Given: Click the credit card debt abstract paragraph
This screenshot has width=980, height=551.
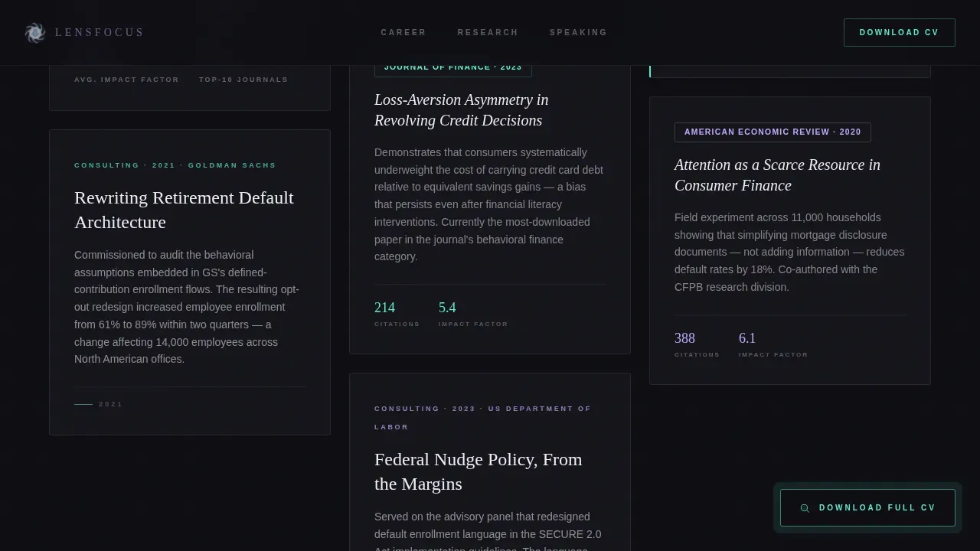Looking at the screenshot, I should tap(489, 204).
